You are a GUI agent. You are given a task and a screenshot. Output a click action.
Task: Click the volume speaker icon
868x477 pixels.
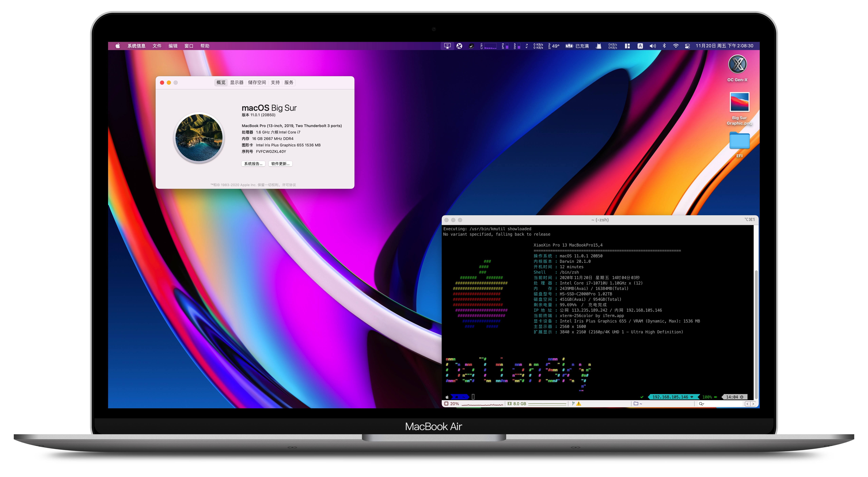pyautogui.click(x=653, y=46)
